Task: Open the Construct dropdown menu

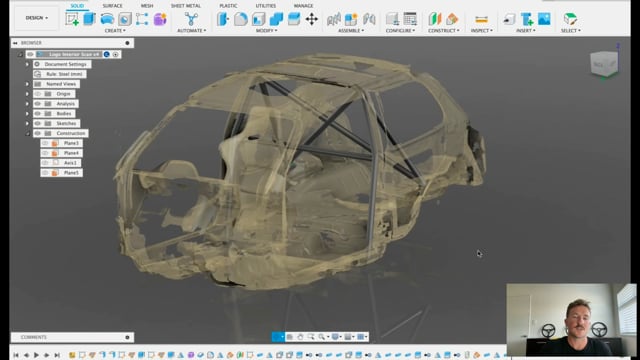Action: tap(444, 31)
